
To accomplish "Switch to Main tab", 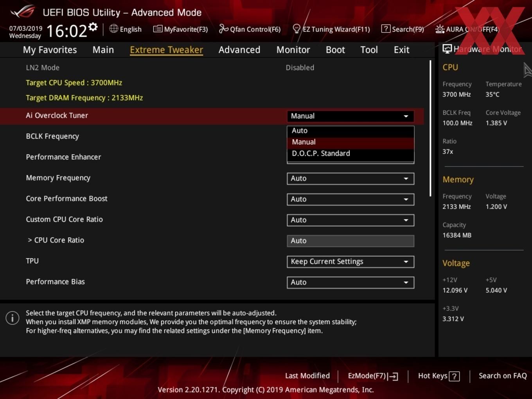I will pyautogui.click(x=103, y=50).
